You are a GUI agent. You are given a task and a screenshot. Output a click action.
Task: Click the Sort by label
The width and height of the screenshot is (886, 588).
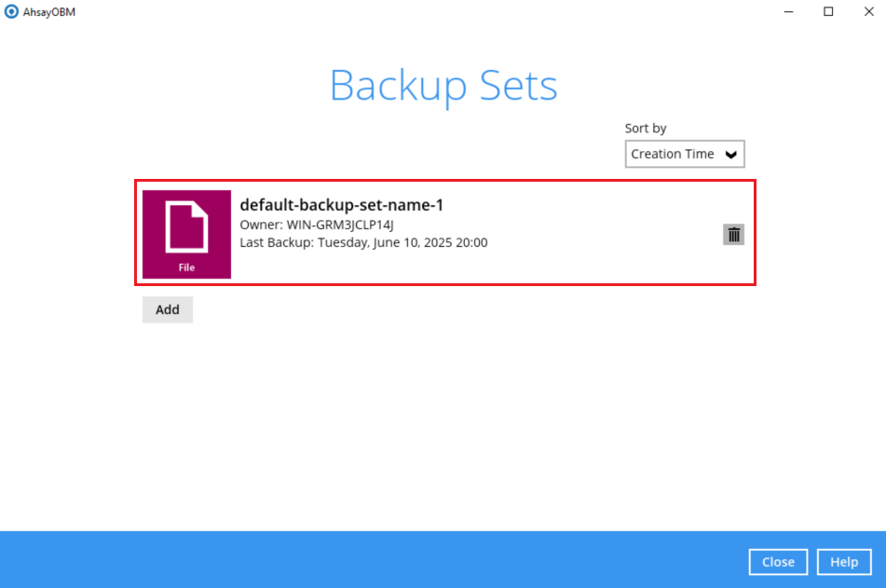click(x=646, y=129)
